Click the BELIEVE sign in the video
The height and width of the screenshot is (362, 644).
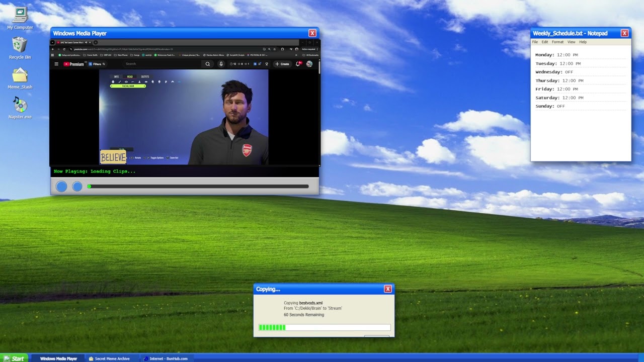[x=113, y=157]
